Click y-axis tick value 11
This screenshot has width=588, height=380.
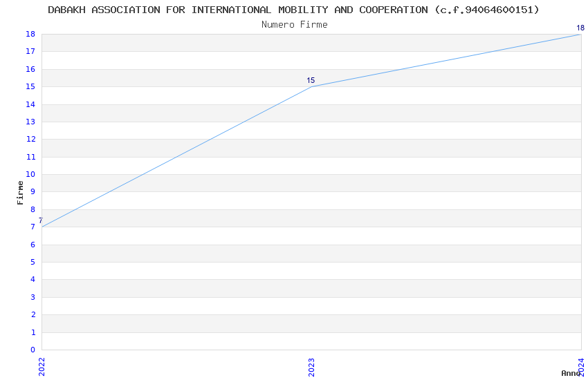[30, 157]
